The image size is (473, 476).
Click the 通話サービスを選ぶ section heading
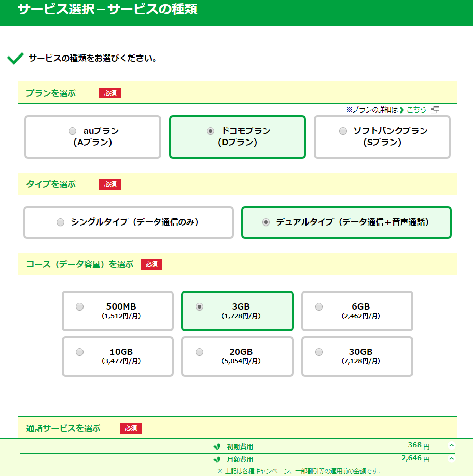pyautogui.click(x=63, y=428)
